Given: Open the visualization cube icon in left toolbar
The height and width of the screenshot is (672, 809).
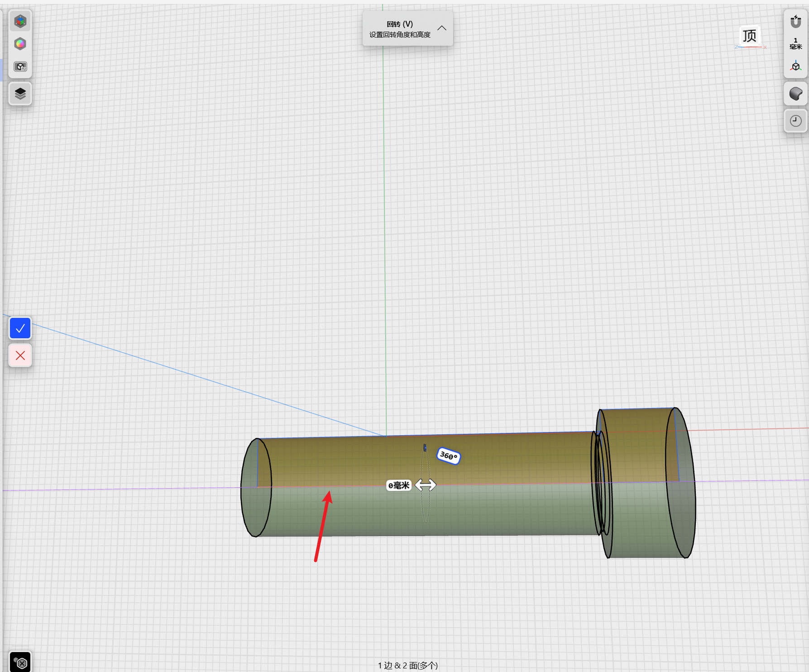Looking at the screenshot, I should (20, 67).
